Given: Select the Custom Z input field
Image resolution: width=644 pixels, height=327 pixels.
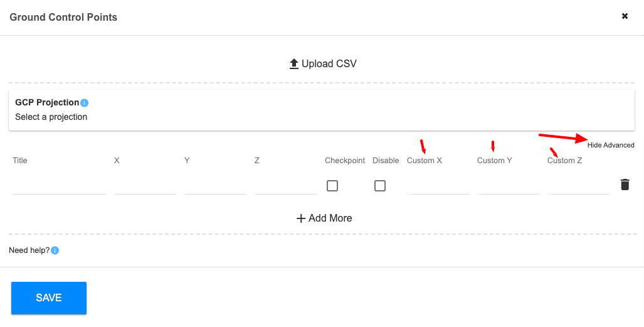Looking at the screenshot, I should (579, 186).
